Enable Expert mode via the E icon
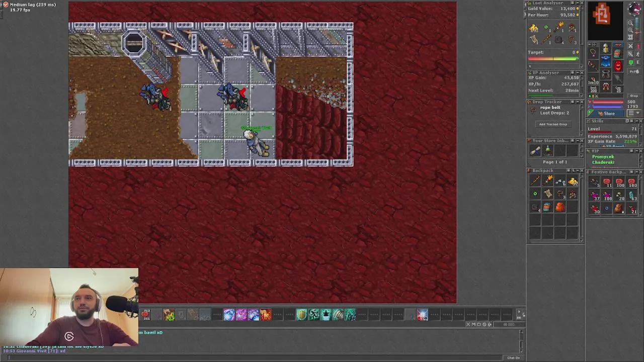644x362 pixels. pos(637,62)
